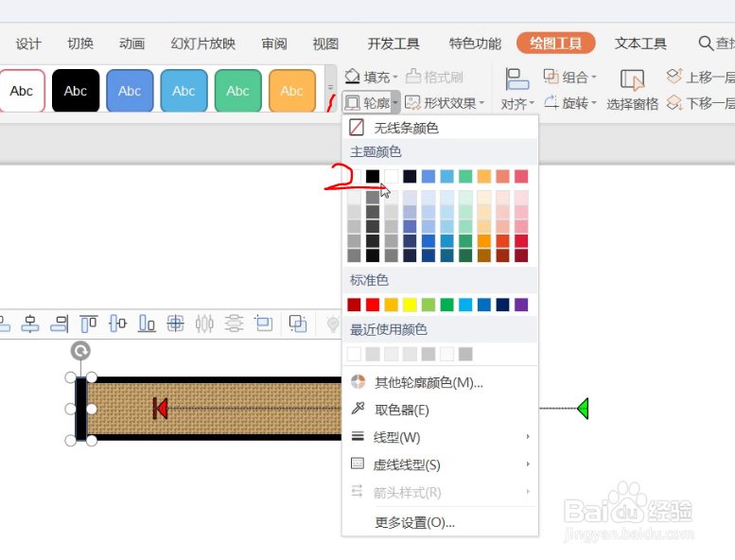Screen dimensions: 735x560
Task: Apply the black Abc shape style
Action: point(76,91)
